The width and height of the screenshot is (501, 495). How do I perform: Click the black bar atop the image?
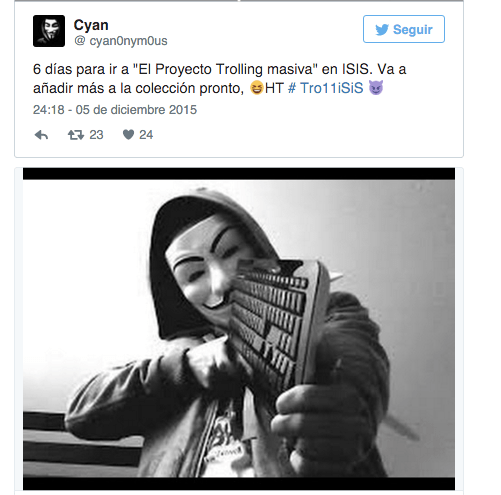[x=239, y=174]
